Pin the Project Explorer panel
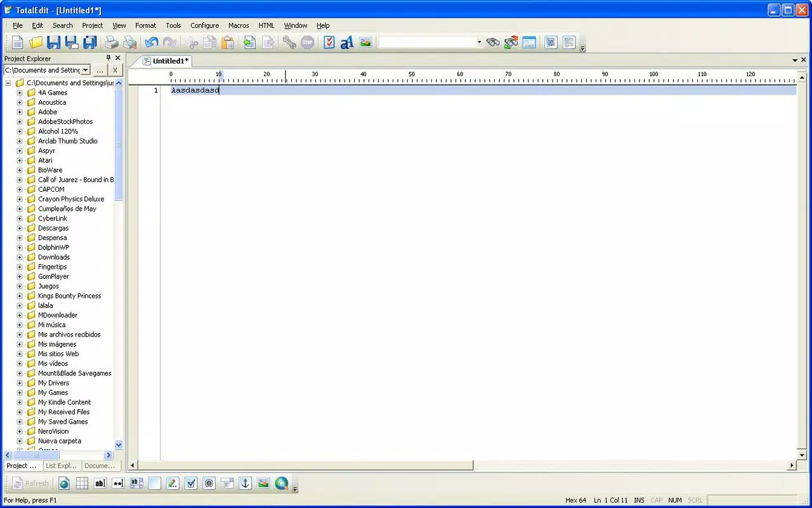812x508 pixels. point(108,58)
